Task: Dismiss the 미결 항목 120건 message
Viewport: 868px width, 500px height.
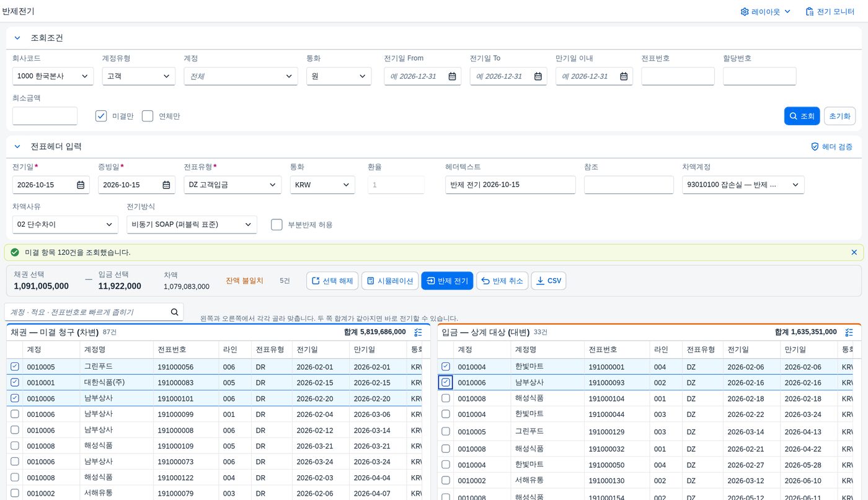Action: click(854, 252)
